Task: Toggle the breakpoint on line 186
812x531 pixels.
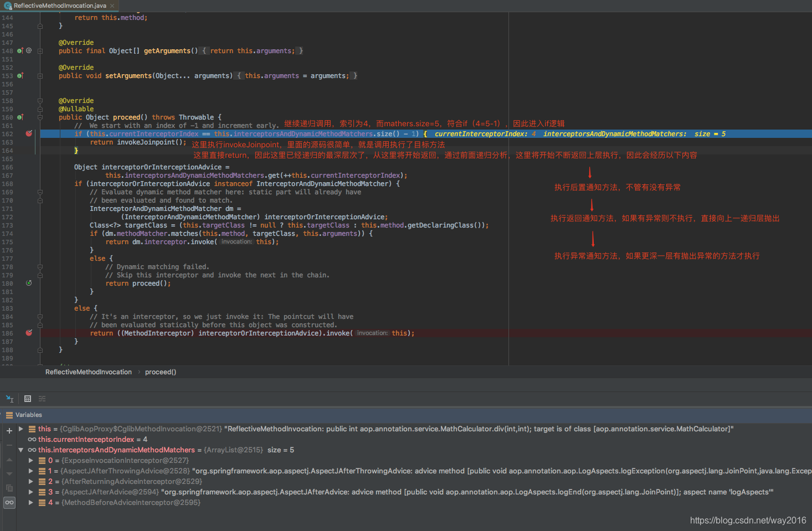Action: point(29,333)
